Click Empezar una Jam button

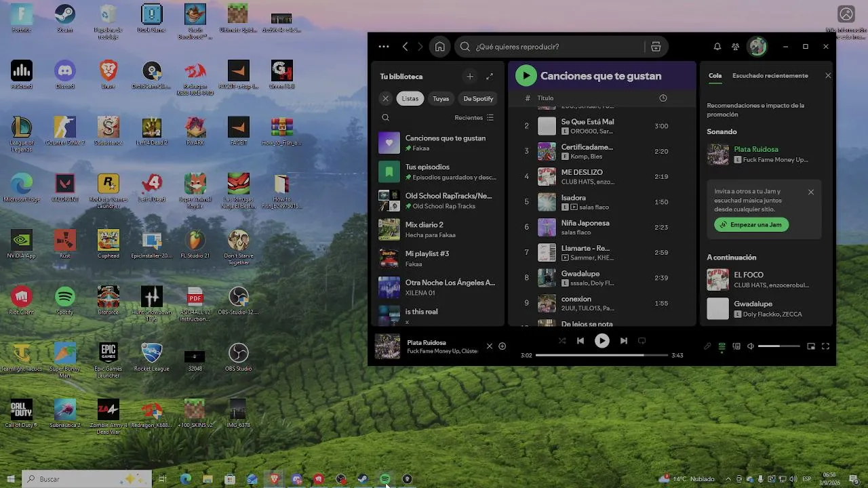tap(751, 224)
